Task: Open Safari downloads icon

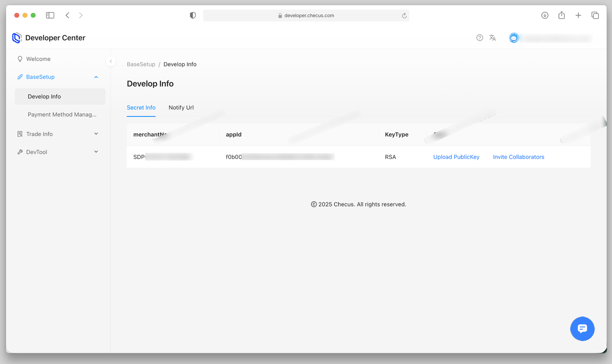Action: 545,15
